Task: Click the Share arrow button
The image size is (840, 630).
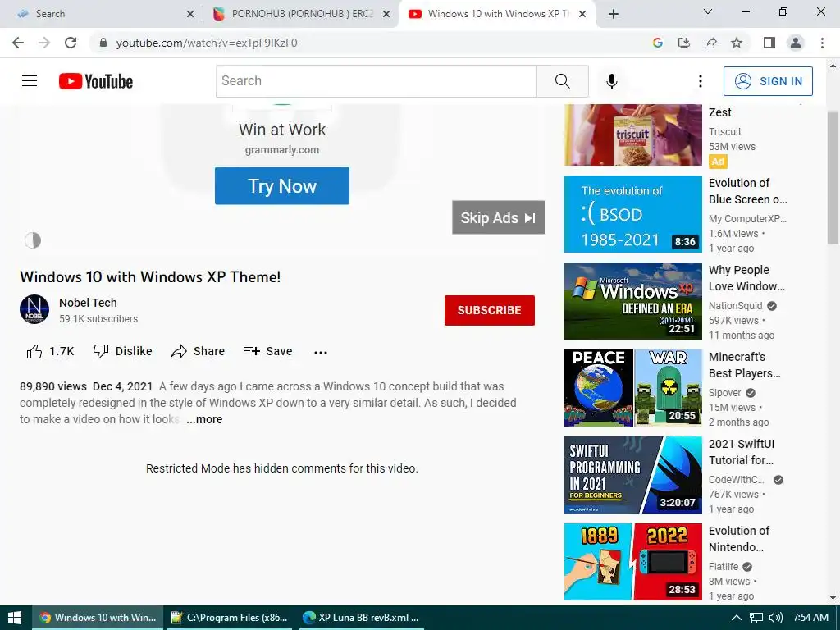Action: (x=198, y=351)
